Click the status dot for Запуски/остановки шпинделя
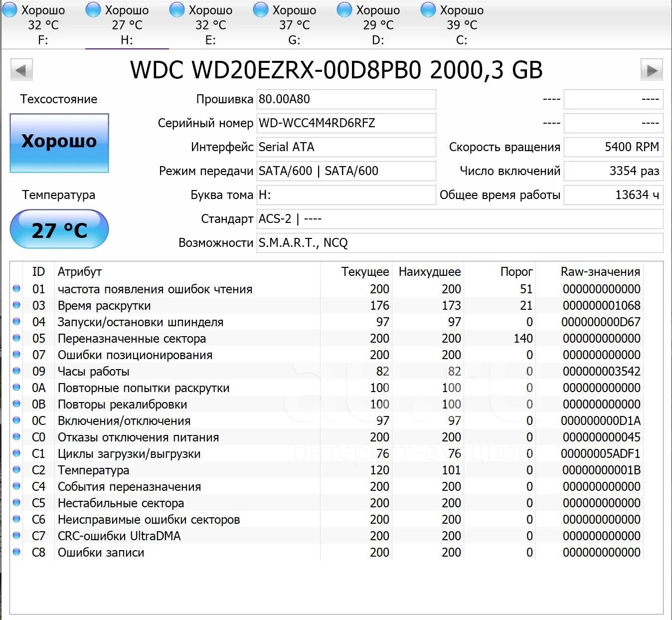 point(16,321)
